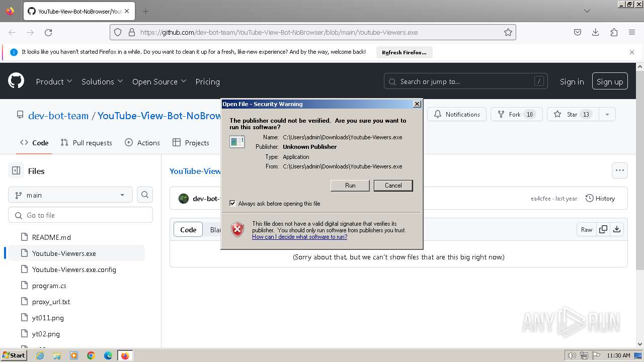Click the GitHub logo icon
This screenshot has height=362, width=644.
point(16,81)
